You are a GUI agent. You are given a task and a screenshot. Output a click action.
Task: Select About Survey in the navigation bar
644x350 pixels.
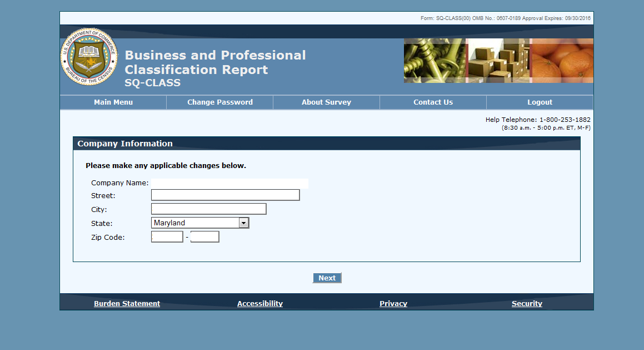click(x=326, y=102)
